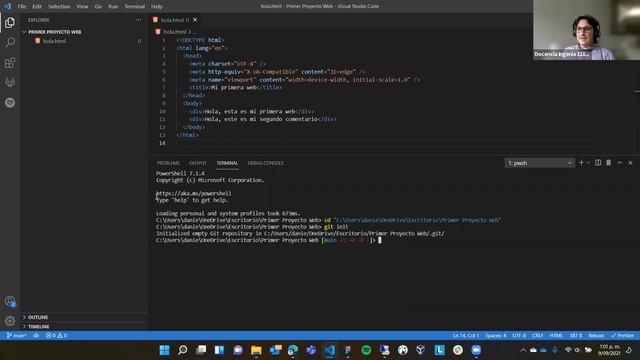Expand the Outline section
The height and width of the screenshot is (360, 640).
[x=38, y=317]
